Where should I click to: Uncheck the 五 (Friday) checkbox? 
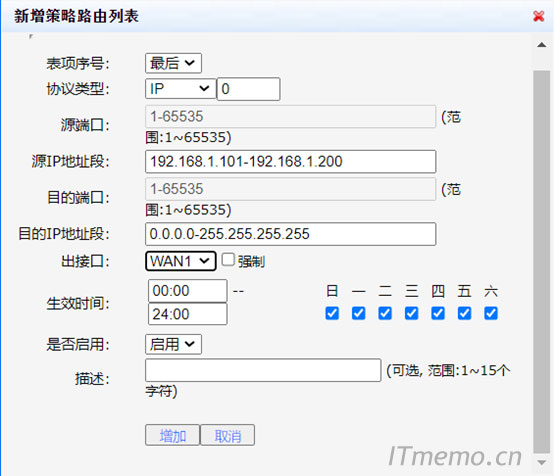click(x=464, y=313)
